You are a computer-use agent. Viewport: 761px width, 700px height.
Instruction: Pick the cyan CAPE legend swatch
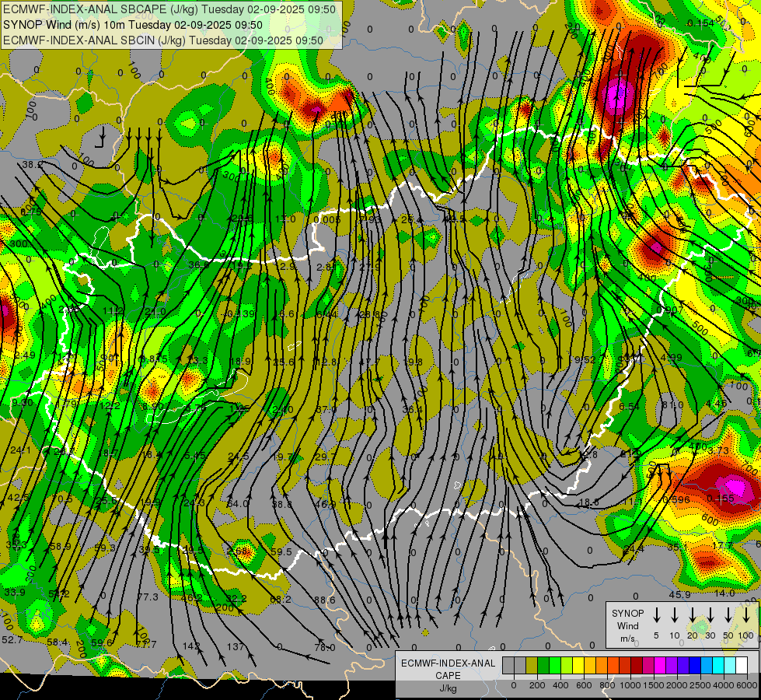coord(719,665)
